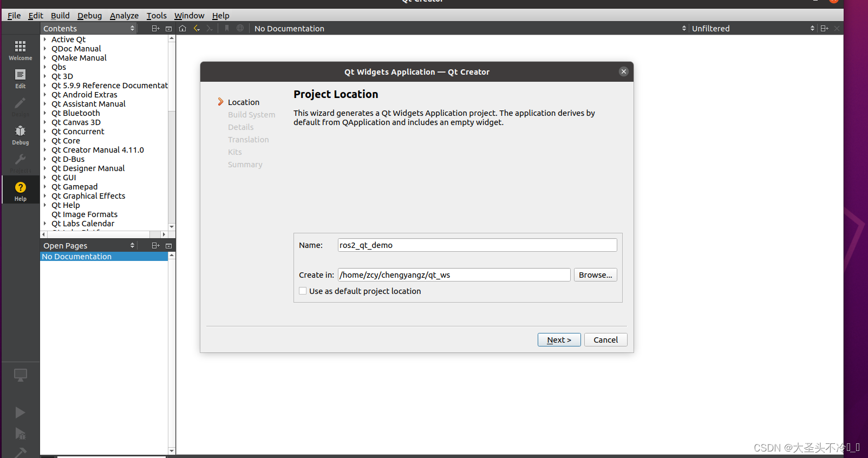Open the Edit menu

pos(36,15)
